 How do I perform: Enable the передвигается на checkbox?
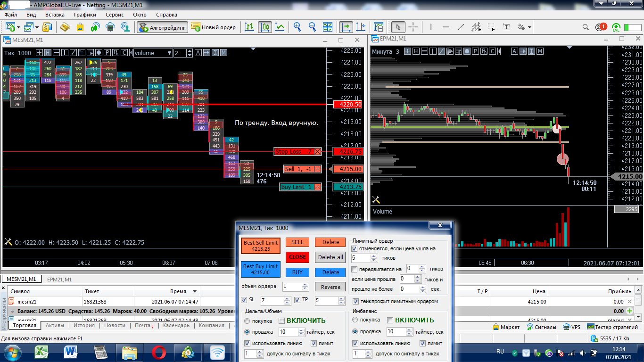355,269
